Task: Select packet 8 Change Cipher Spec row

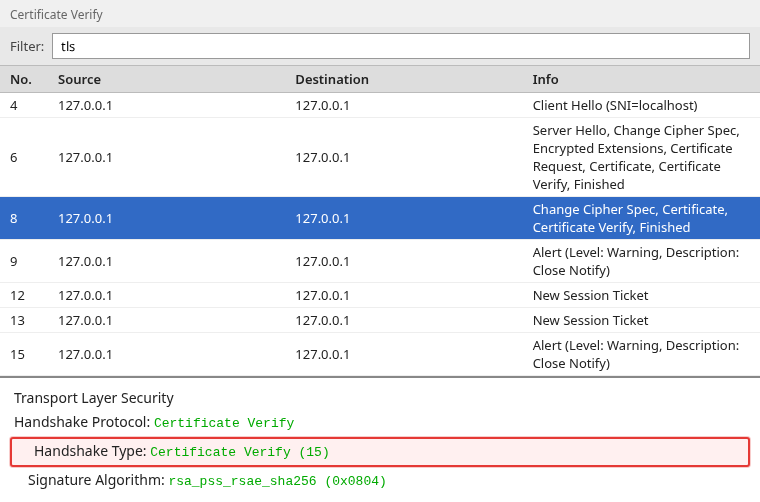Action: 380,218
